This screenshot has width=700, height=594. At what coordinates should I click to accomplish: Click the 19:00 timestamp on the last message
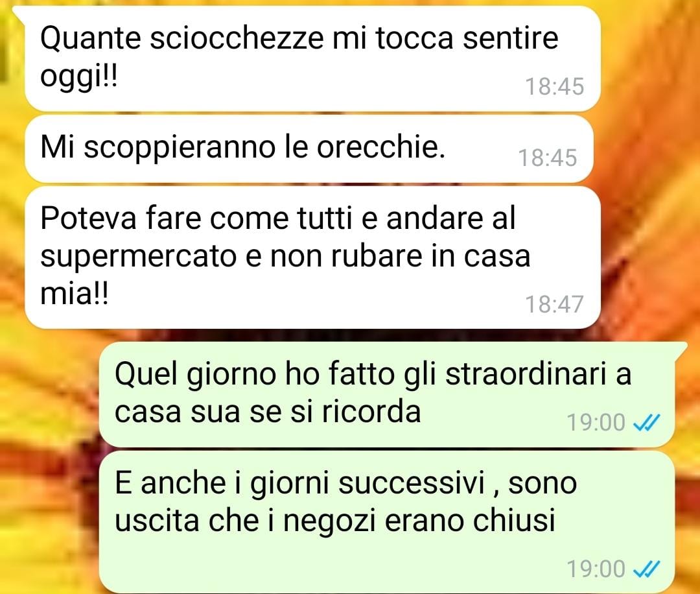(x=596, y=569)
